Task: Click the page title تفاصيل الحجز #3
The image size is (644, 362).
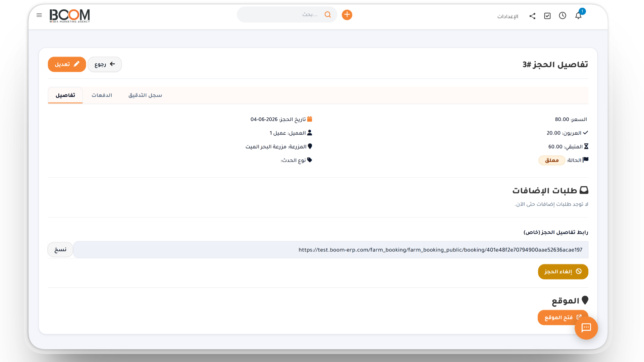Action: pyautogui.click(x=555, y=64)
